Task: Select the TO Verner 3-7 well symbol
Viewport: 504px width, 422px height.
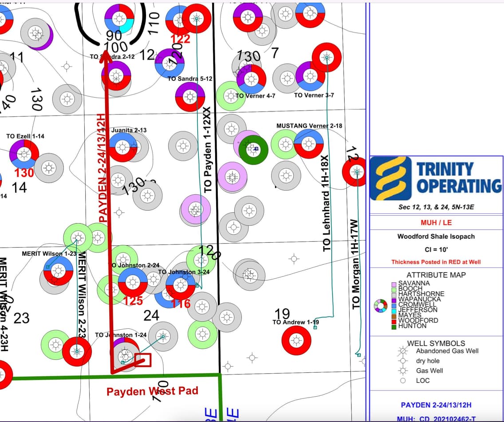Action: 310,76
